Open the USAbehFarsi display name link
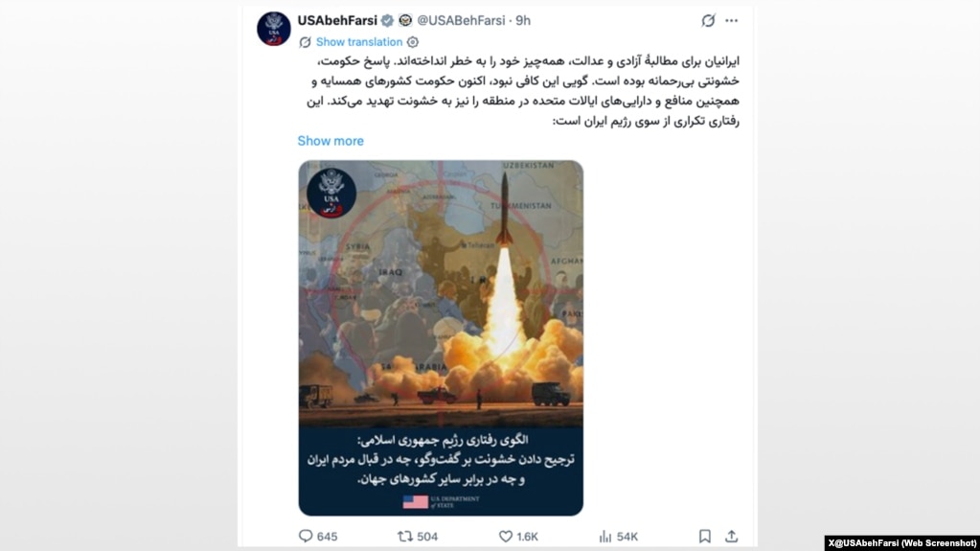Screen dimensions: 980x551 [337, 21]
